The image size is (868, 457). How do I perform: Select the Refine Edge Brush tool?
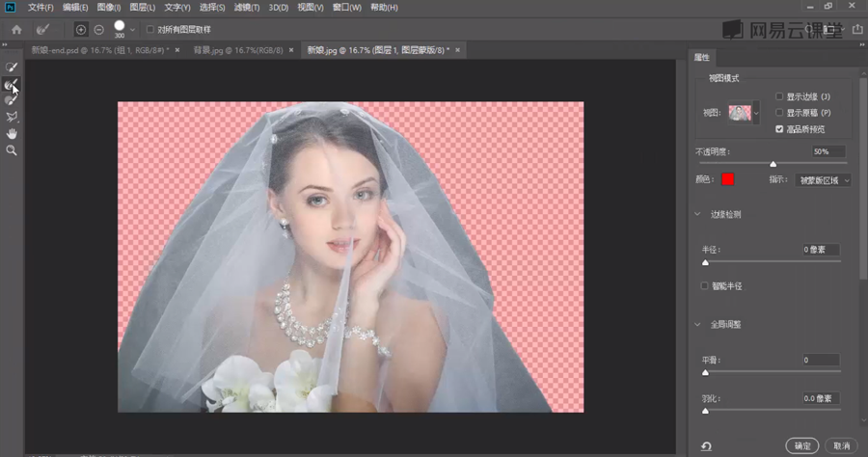click(x=13, y=84)
